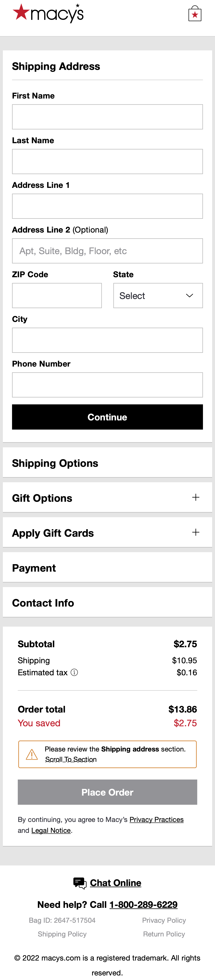Open the Chat Online speech bubble icon
215x980 pixels.
click(x=79, y=883)
